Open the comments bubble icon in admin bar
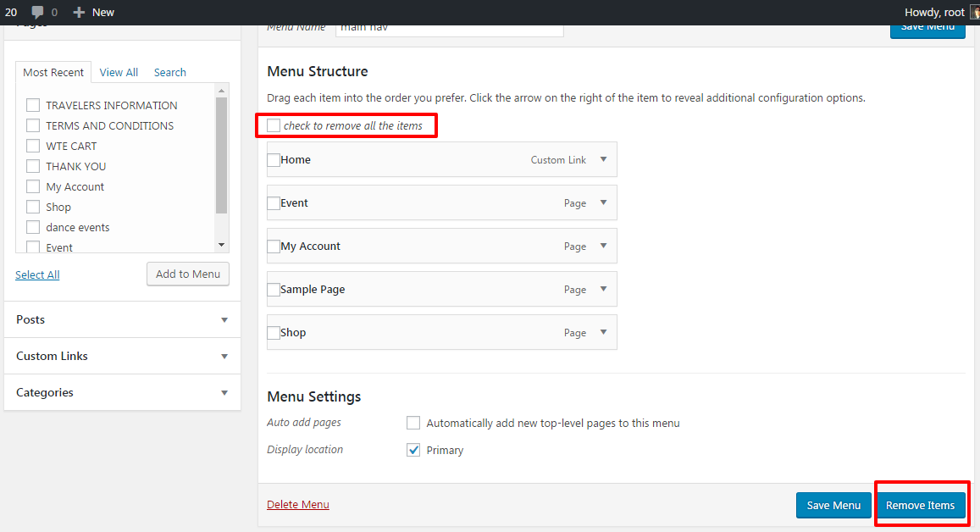980x532 pixels. (37, 12)
